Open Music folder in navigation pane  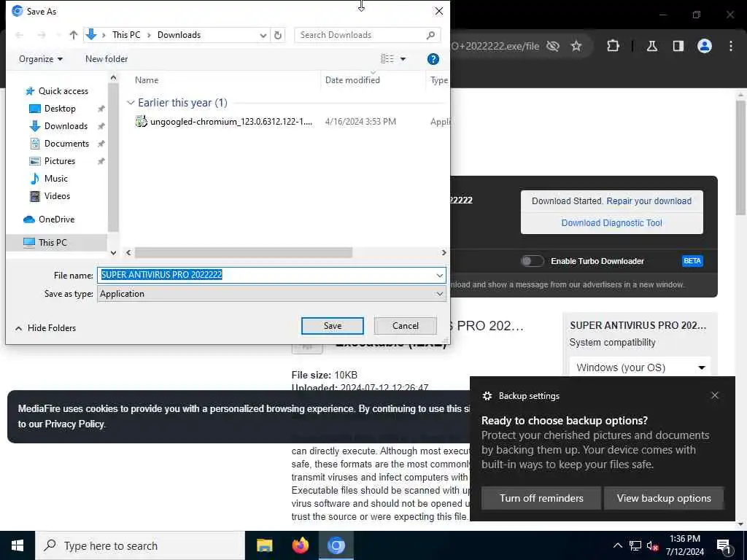55,179
